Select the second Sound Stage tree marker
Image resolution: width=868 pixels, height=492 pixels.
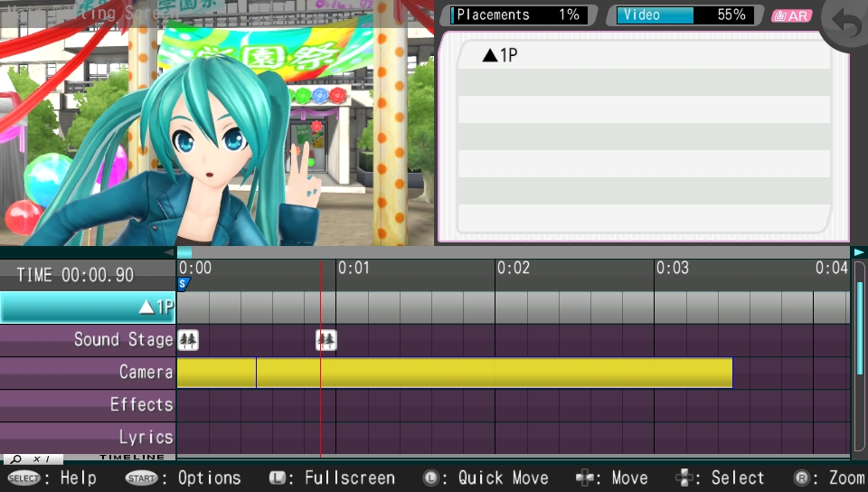point(326,340)
